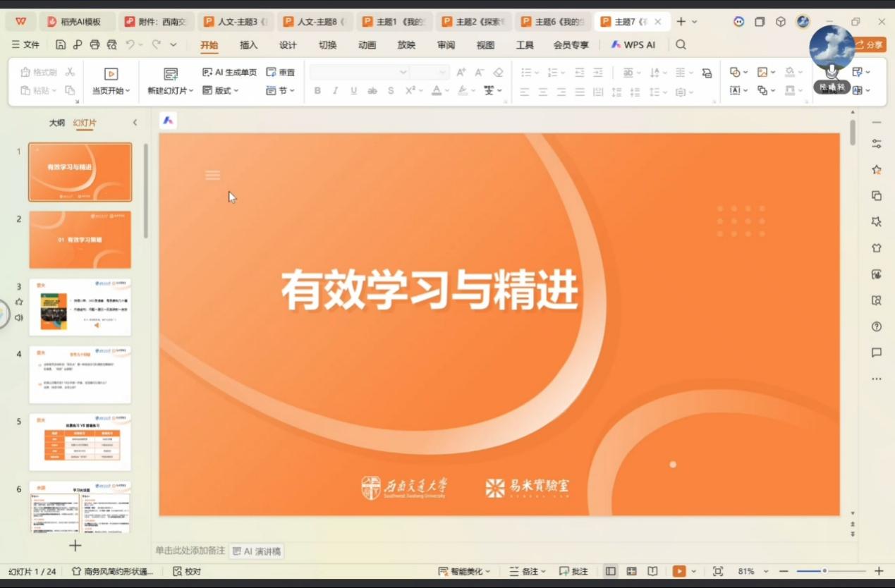Screen dimensions: 895x588
Task: Switch to the 放映 ribbon tab
Action: point(406,45)
